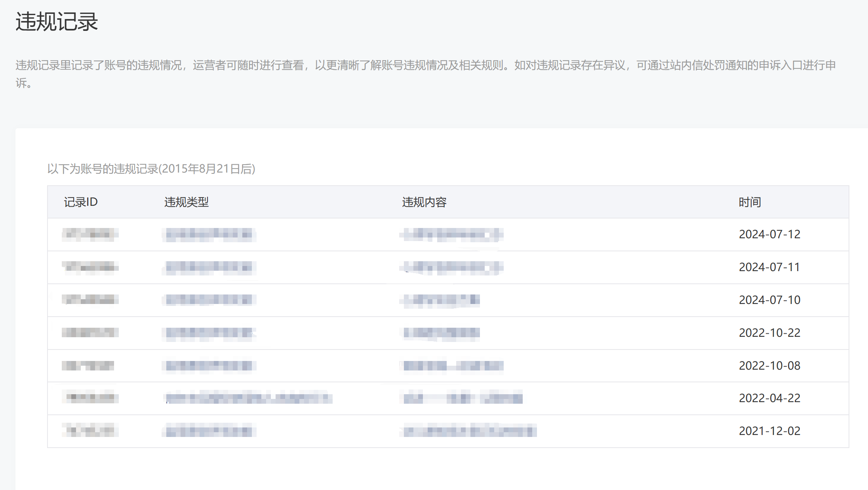Click the 以下为账号的违规记录 table caption
This screenshot has height=490, width=868.
(151, 169)
